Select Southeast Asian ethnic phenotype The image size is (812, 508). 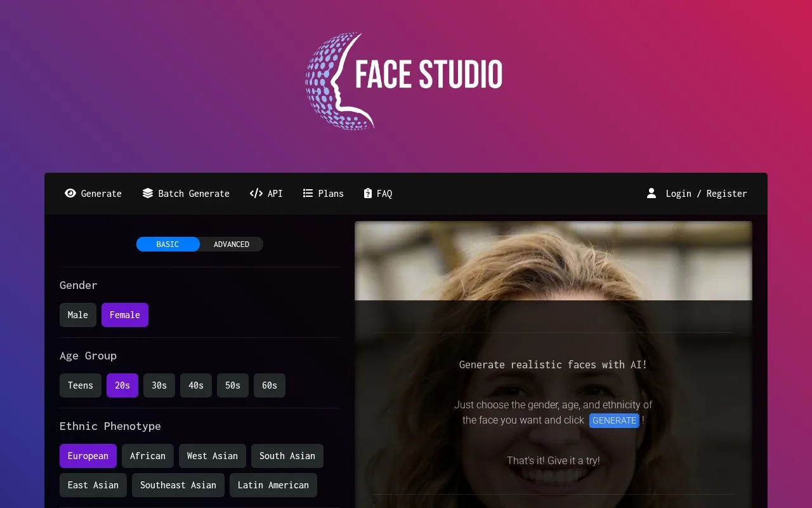tap(178, 485)
